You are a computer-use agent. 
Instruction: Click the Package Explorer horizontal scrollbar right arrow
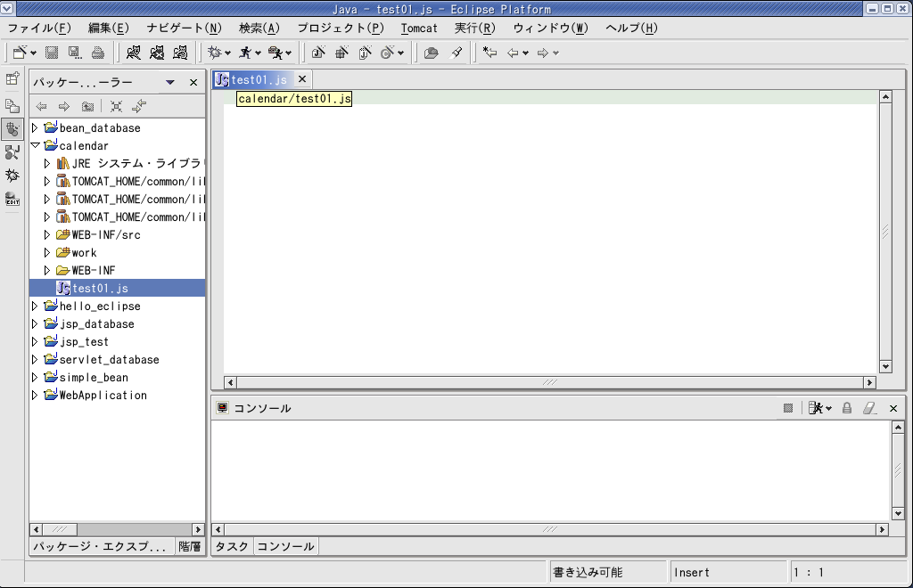[x=198, y=530]
